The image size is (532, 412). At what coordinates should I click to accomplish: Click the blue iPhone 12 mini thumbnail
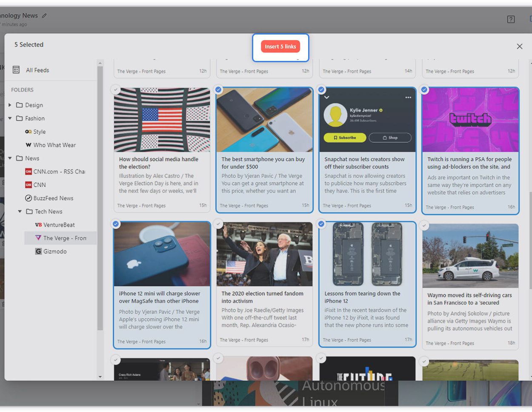(x=162, y=254)
